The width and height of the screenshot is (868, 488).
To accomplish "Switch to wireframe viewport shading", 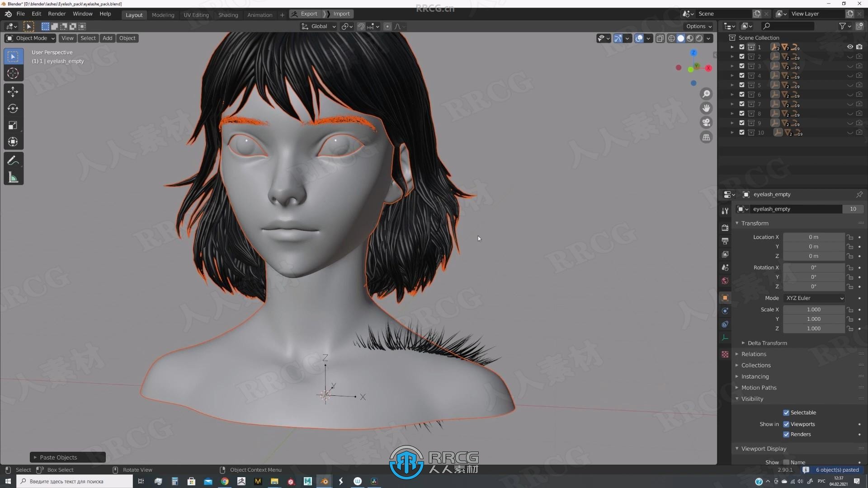I will [671, 38].
